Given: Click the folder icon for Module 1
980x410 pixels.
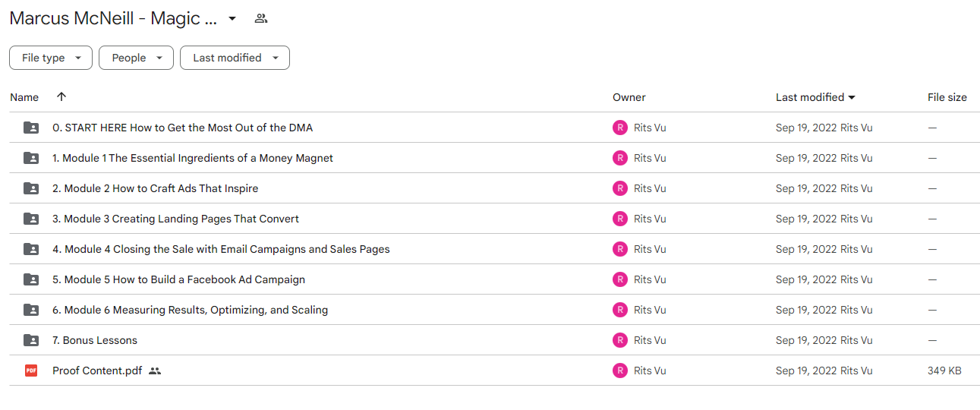Looking at the screenshot, I should 31,158.
